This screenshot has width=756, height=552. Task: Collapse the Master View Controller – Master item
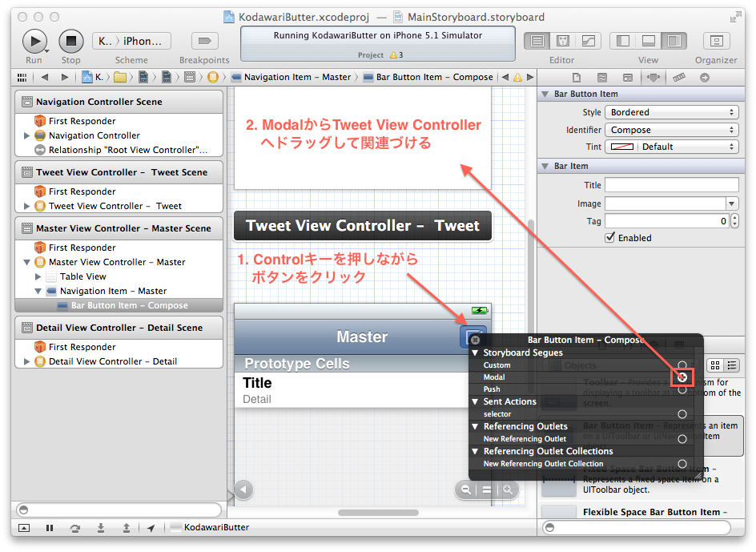point(26,263)
